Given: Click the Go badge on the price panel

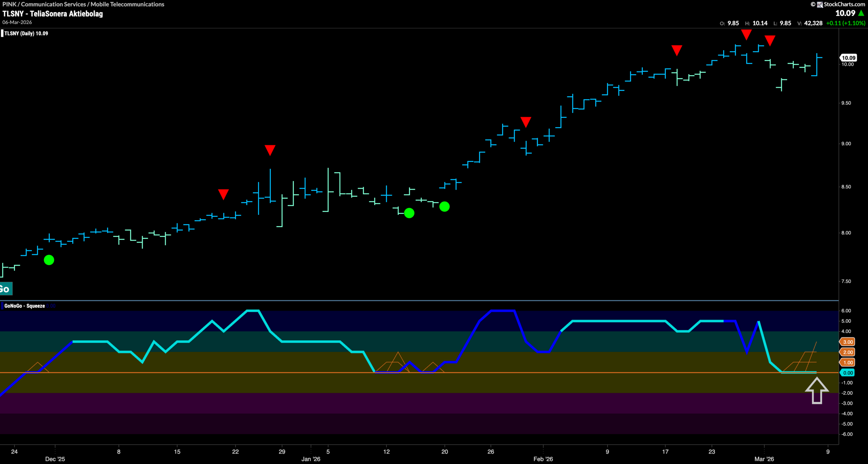Looking at the screenshot, I should (x=6, y=289).
